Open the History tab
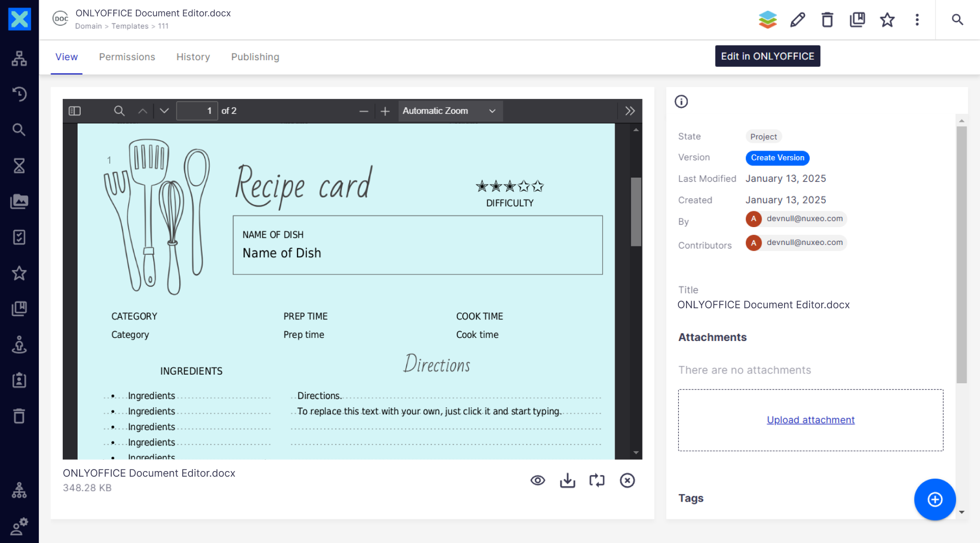Screen dimensions: 980x543 click(x=193, y=57)
